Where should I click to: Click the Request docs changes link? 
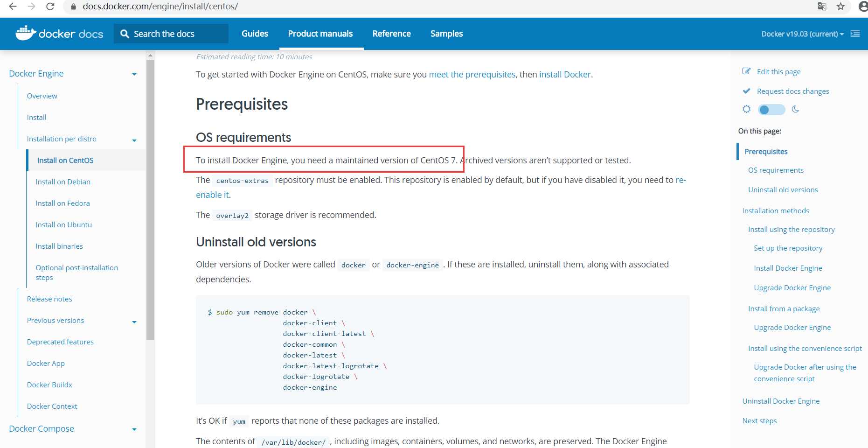click(793, 91)
